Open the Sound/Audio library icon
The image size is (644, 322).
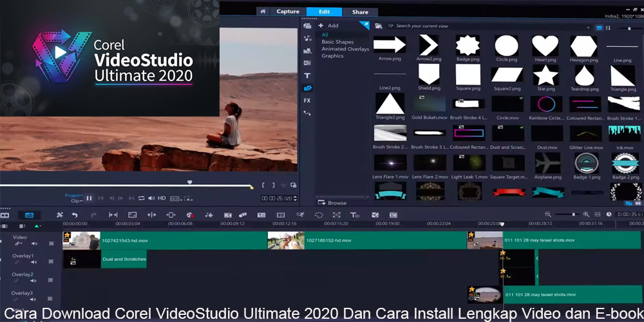[x=307, y=39]
